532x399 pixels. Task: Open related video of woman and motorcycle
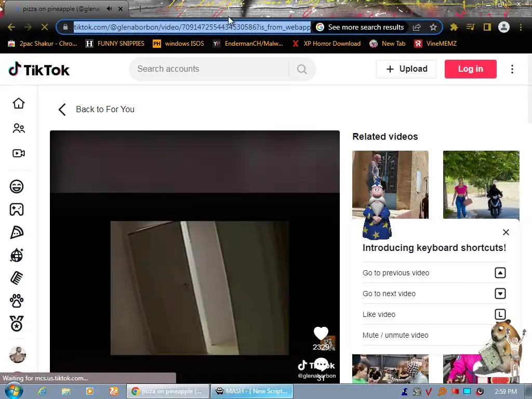[x=481, y=184]
